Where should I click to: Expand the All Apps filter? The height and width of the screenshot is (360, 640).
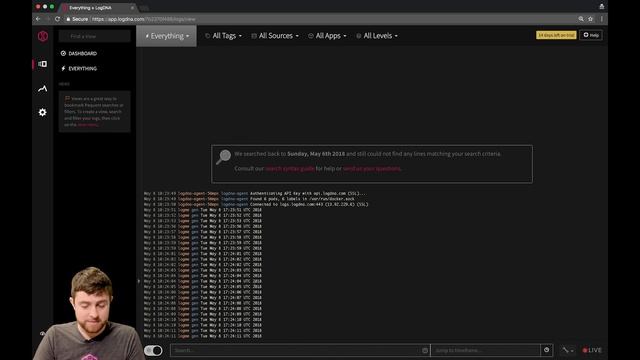click(x=327, y=36)
